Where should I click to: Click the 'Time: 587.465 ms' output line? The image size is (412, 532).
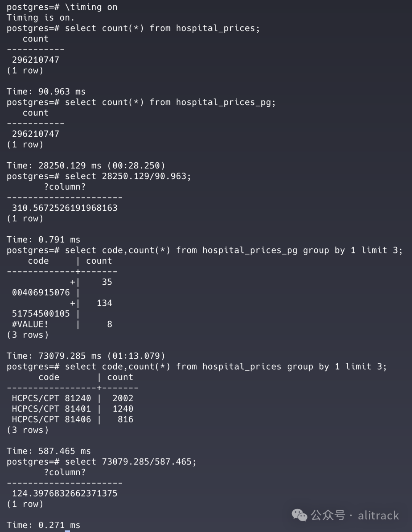coord(48,451)
